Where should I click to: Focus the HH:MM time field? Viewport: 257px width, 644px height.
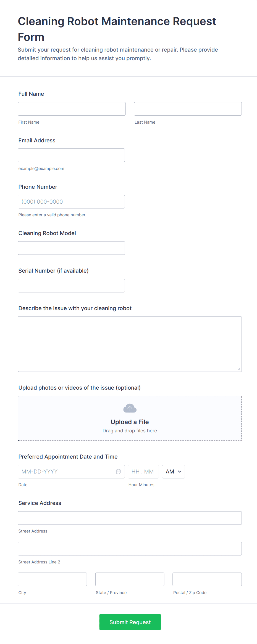[x=143, y=471]
